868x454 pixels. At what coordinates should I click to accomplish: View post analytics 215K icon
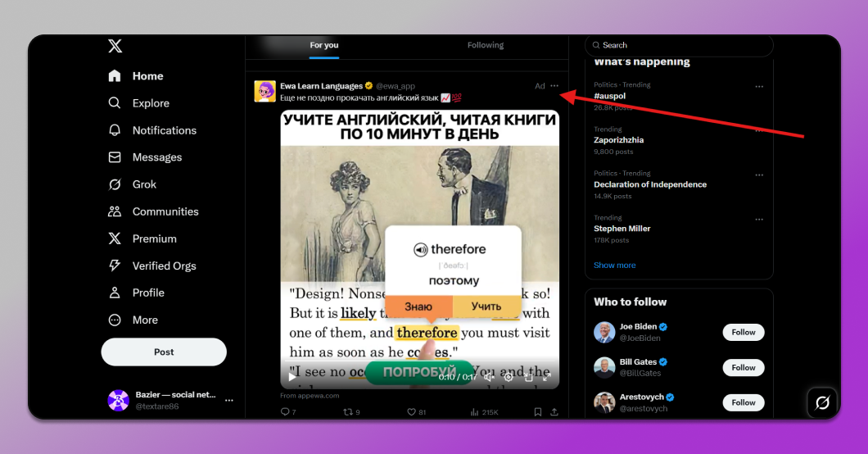tap(474, 412)
